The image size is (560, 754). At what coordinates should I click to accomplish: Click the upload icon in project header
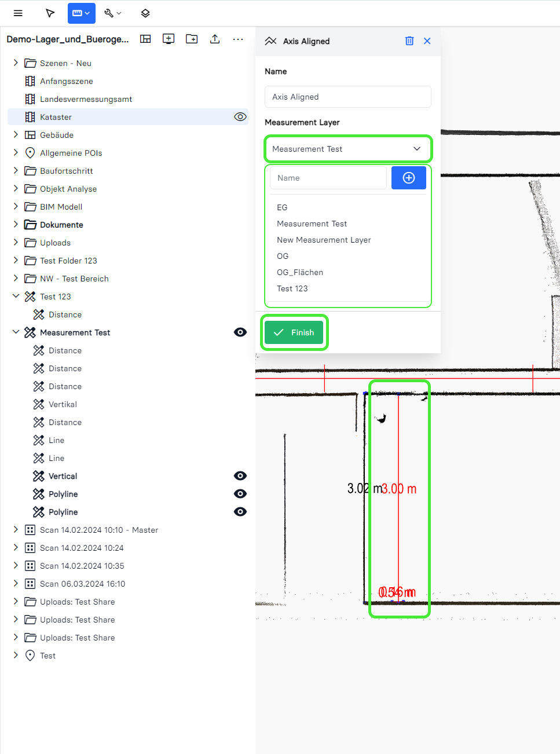coord(215,39)
